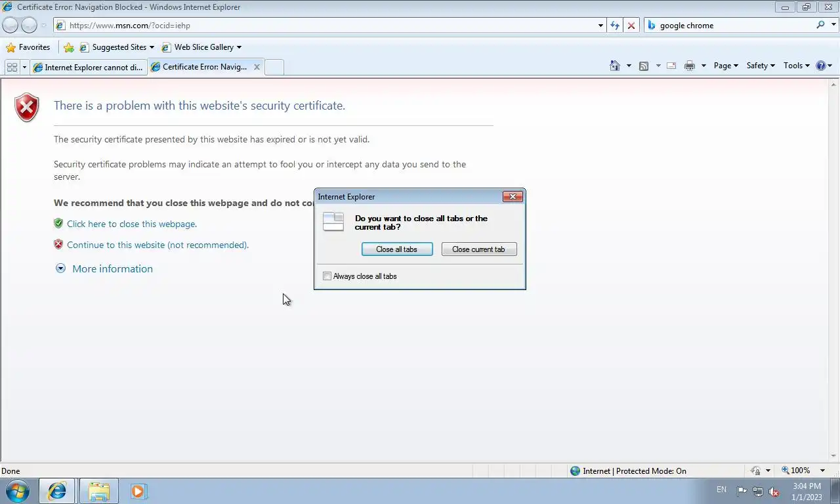Click the Action Center flag icon
Viewport: 840px width, 504px height.
tap(742, 492)
